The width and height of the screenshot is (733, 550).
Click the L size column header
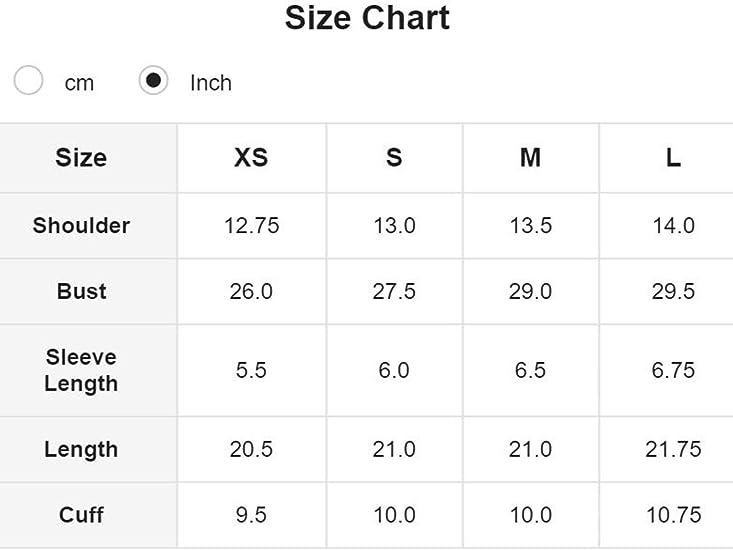[673, 158]
